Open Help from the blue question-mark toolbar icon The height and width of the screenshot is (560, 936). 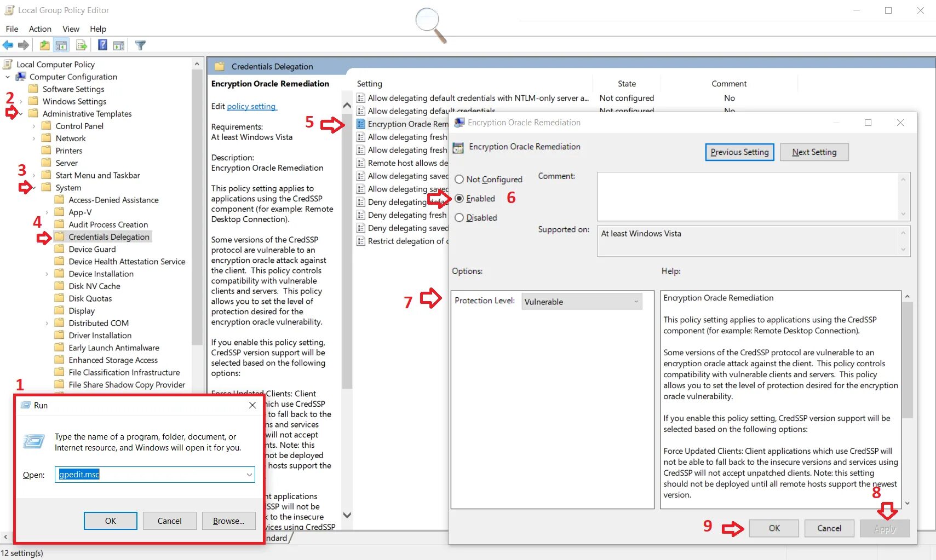click(x=102, y=45)
